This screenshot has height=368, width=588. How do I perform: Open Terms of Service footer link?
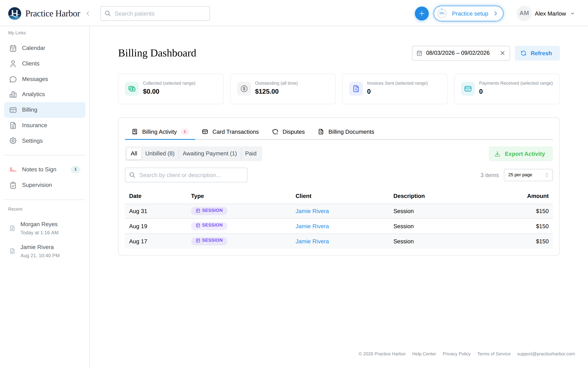(x=494, y=354)
